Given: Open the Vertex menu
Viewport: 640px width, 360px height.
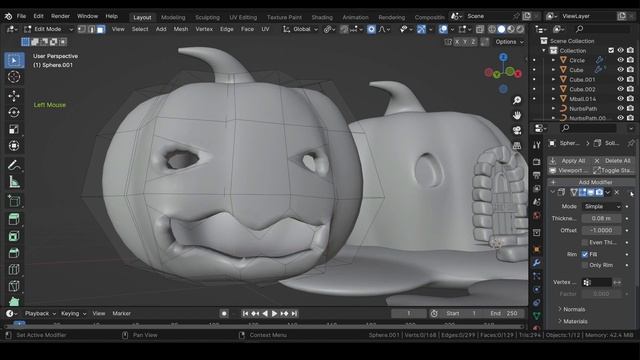Looking at the screenshot, I should click(x=204, y=29).
